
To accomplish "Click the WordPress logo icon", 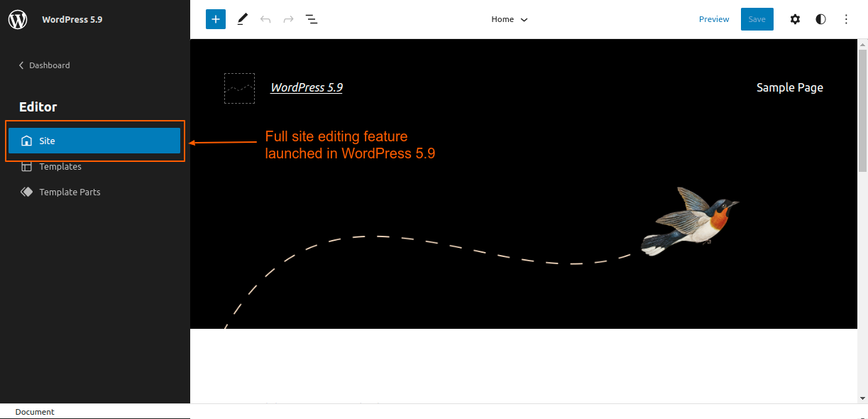I will coord(18,19).
